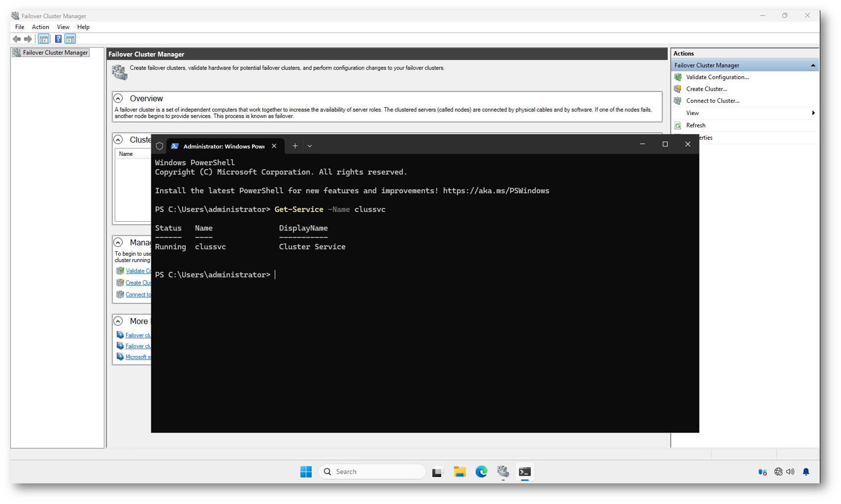Collapse the Clusters section chevron
Screen dimensions: 841x504
click(x=118, y=140)
